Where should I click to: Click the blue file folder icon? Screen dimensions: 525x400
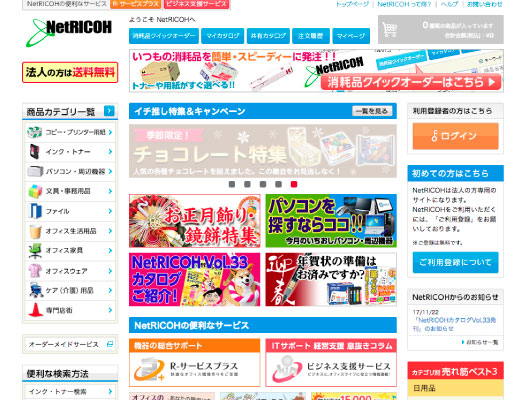tap(35, 211)
